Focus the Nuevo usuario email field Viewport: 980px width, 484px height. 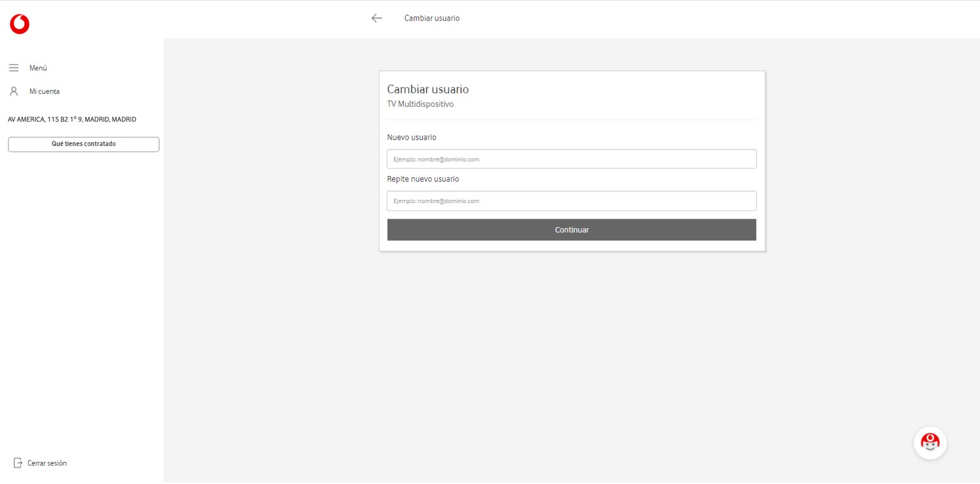571,159
